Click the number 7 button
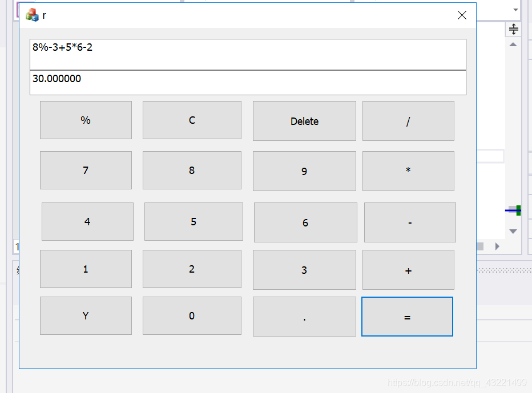Screen dimensions: 532x393 point(86,170)
